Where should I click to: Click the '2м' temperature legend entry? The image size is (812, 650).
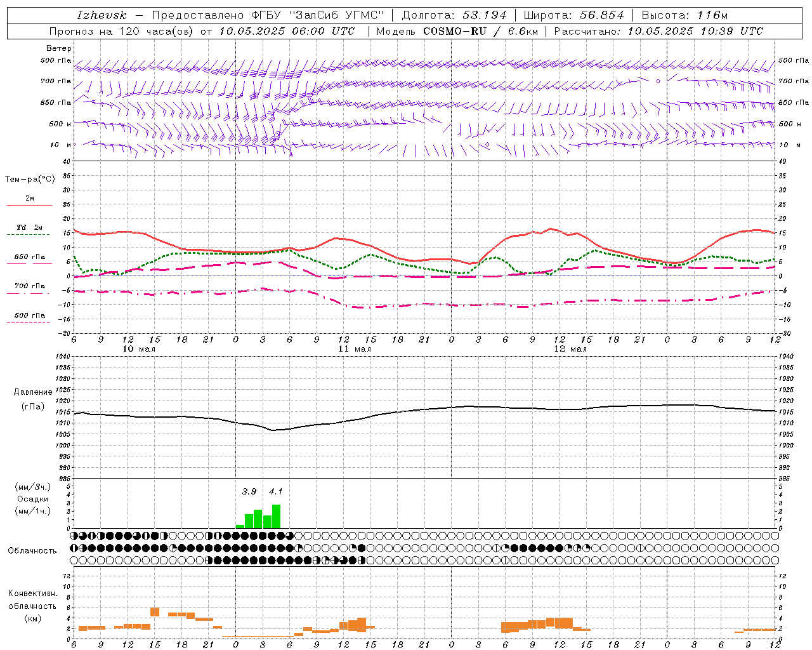(30, 199)
